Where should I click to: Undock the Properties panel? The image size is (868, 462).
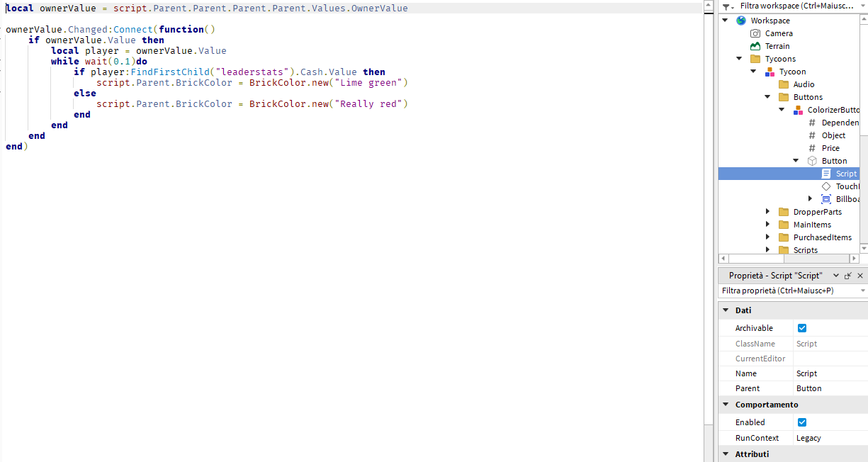click(x=848, y=276)
